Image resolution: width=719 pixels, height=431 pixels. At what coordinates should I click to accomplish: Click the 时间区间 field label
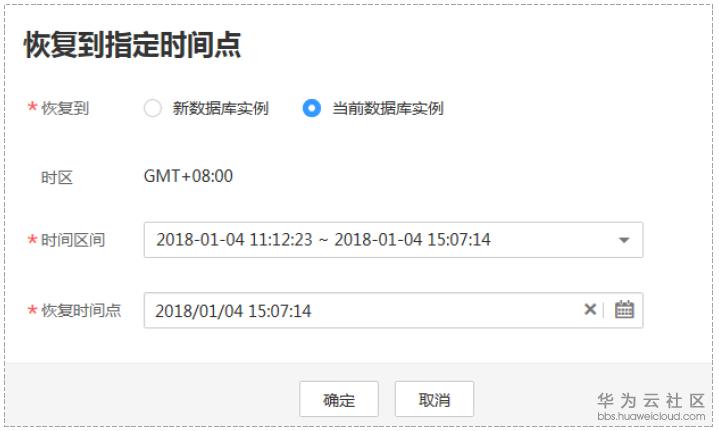click(x=72, y=240)
